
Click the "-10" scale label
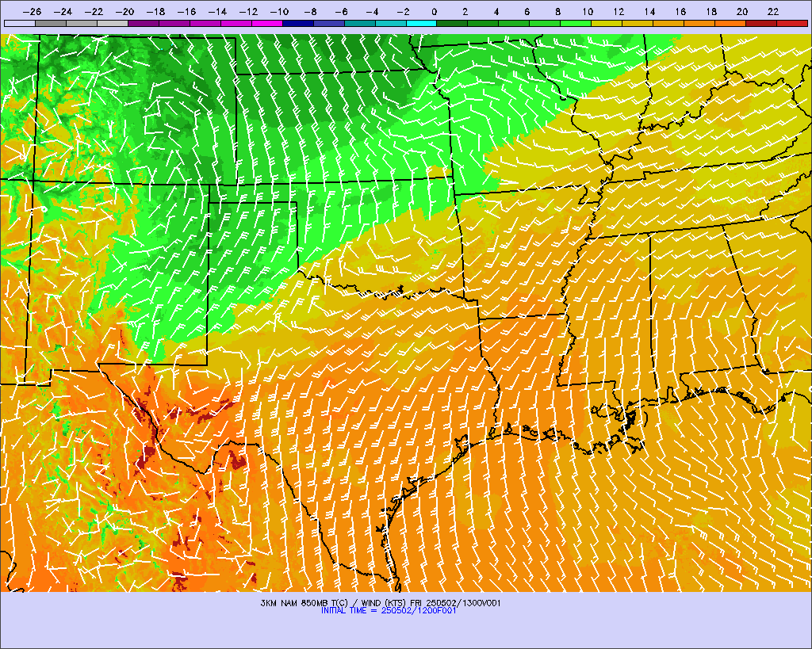click(x=279, y=12)
